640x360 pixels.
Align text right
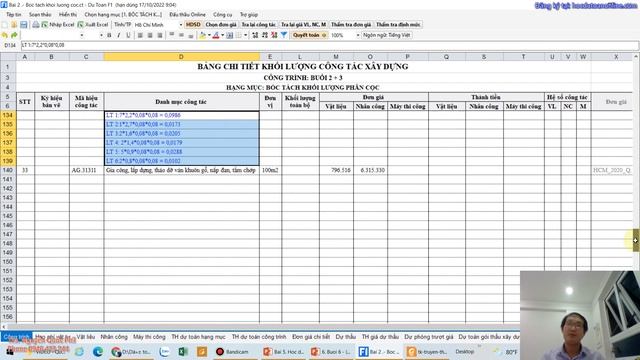[160, 36]
